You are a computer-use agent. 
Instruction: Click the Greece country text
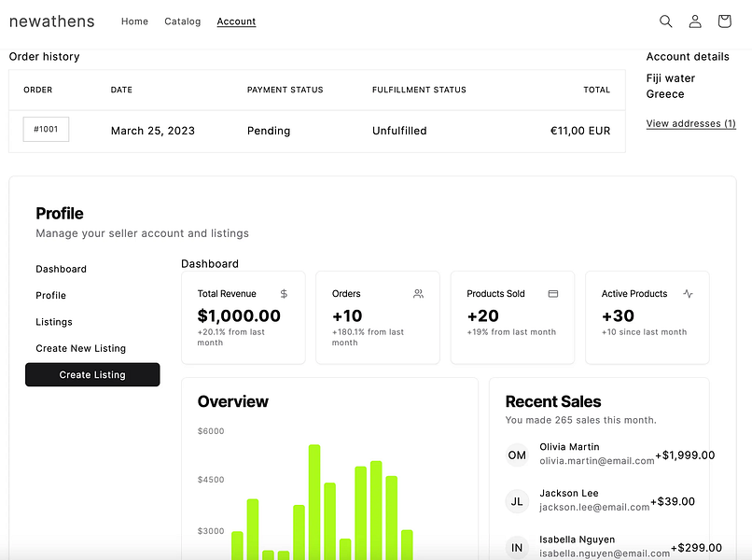665,93
